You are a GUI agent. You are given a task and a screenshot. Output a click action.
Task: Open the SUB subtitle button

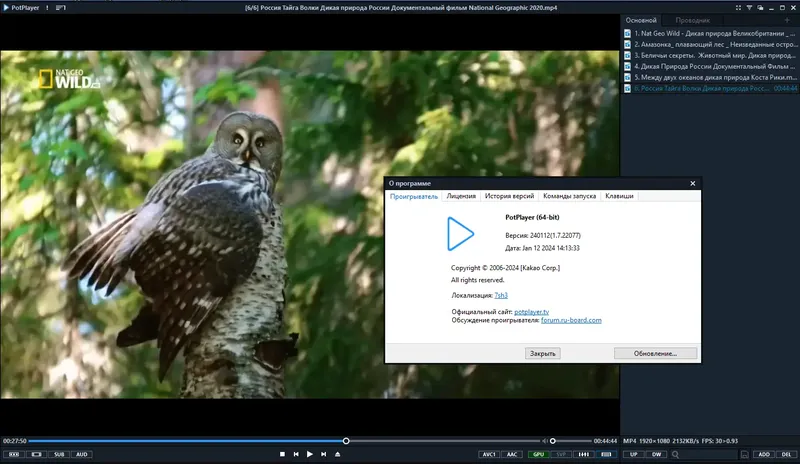tap(59, 454)
